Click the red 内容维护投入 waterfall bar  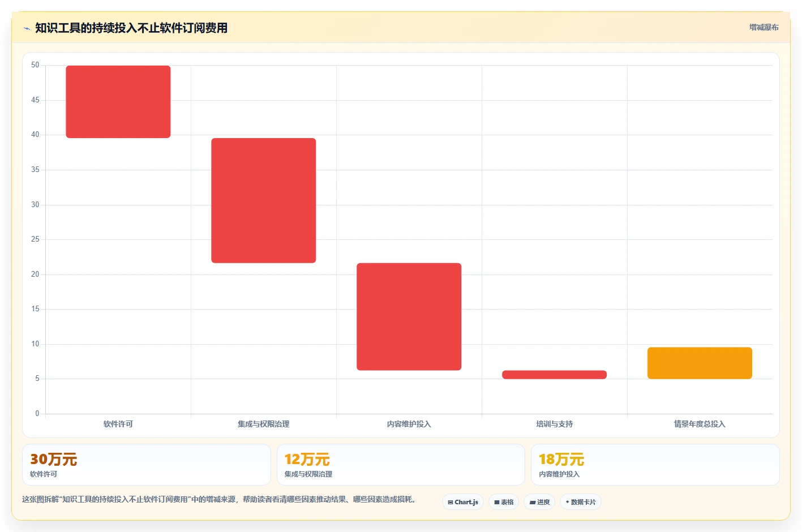pos(409,317)
